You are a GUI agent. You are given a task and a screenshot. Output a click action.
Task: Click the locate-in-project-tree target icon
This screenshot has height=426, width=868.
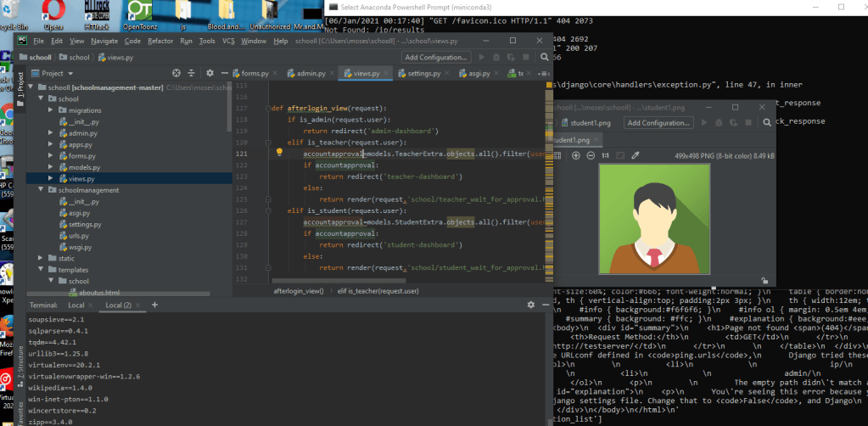pyautogui.click(x=176, y=74)
